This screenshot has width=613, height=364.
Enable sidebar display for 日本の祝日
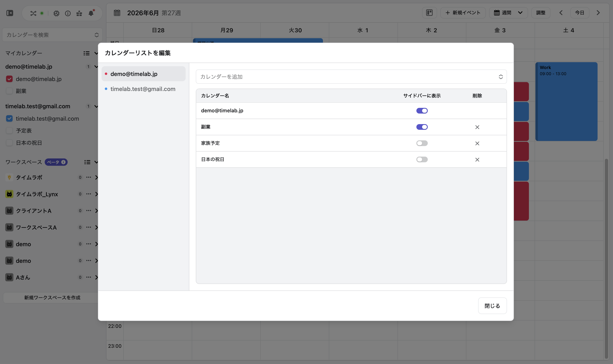pyautogui.click(x=422, y=159)
